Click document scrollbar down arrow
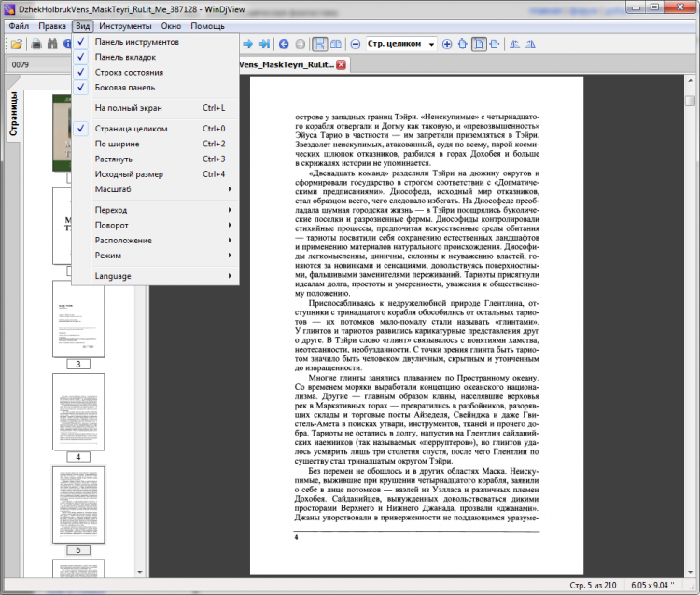Viewport: 700px width, 595px height. pos(690,572)
